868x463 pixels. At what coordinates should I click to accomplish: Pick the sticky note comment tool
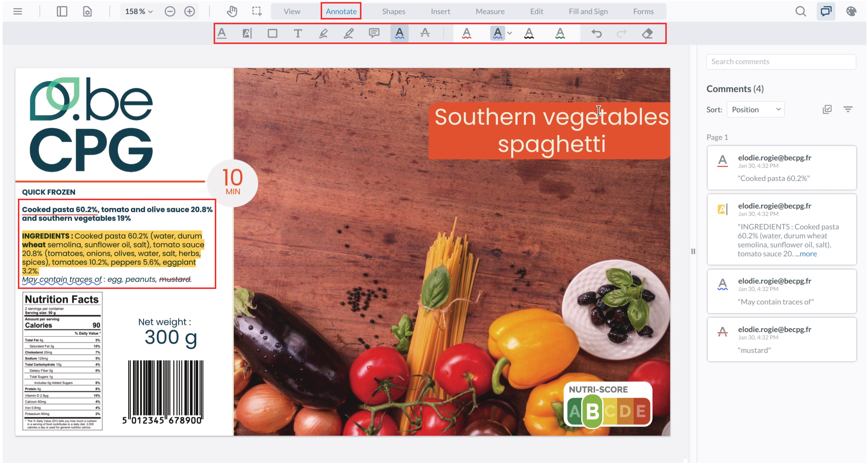[374, 33]
